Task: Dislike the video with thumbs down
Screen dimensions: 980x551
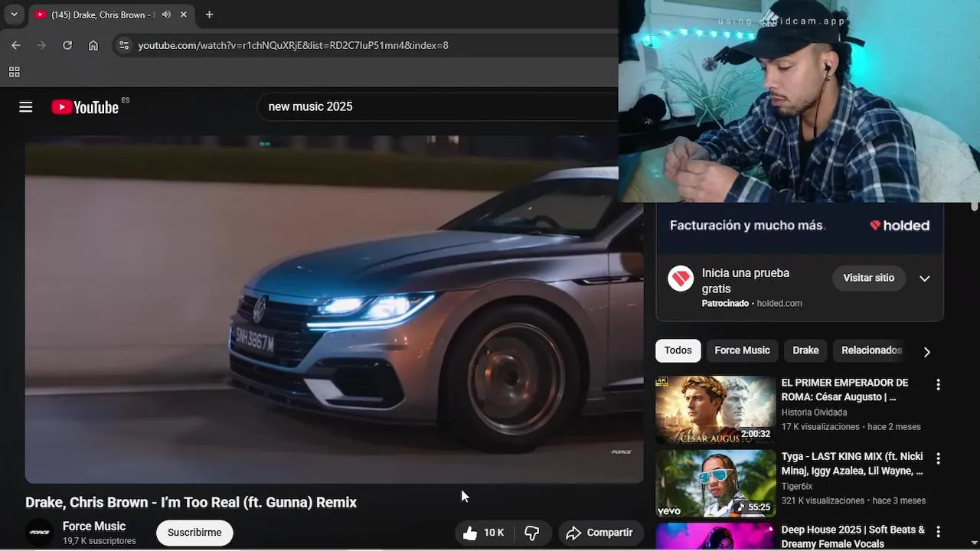Action: [531, 533]
